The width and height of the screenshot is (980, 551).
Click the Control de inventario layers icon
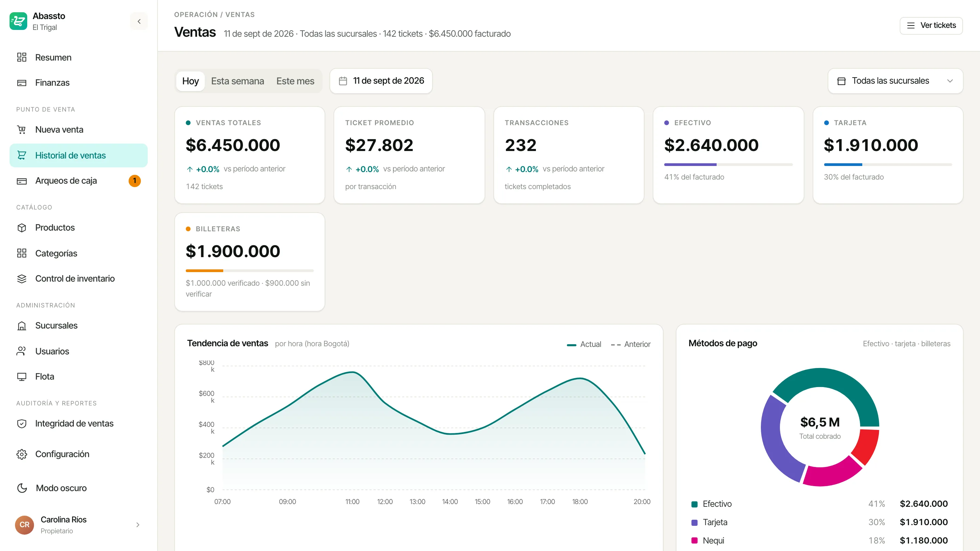coord(22,279)
